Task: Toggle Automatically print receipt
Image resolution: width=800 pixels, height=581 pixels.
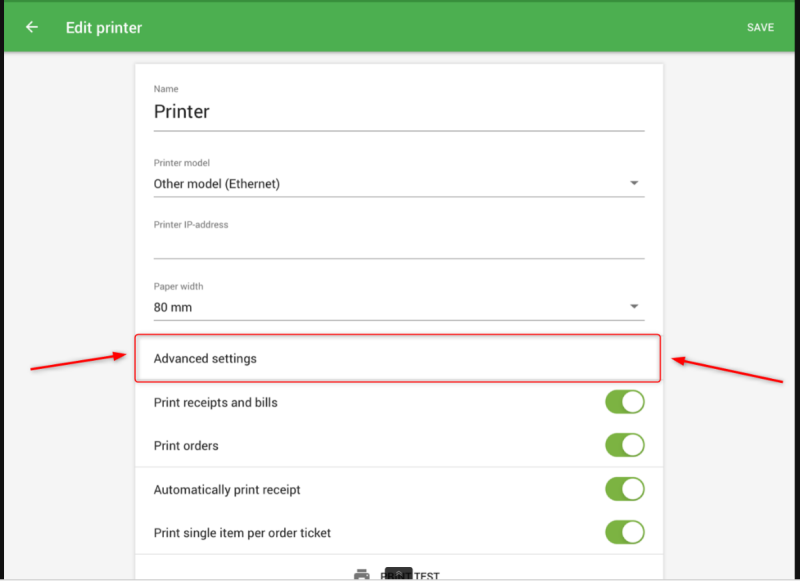Action: coord(624,489)
